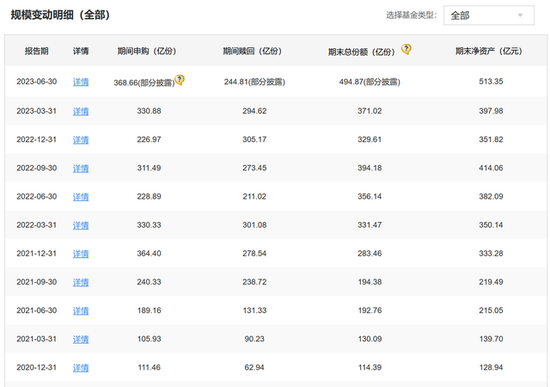Click redemption value 278.54
The image size is (550, 387).
click(255, 253)
